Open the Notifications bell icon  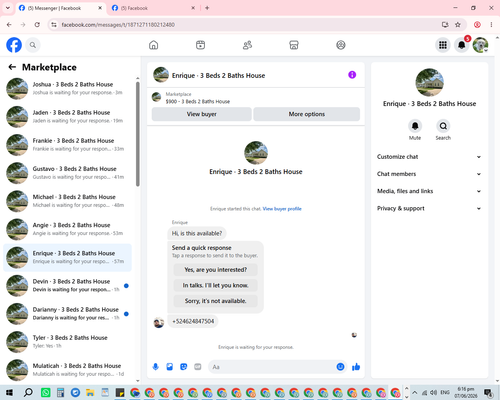tap(462, 45)
